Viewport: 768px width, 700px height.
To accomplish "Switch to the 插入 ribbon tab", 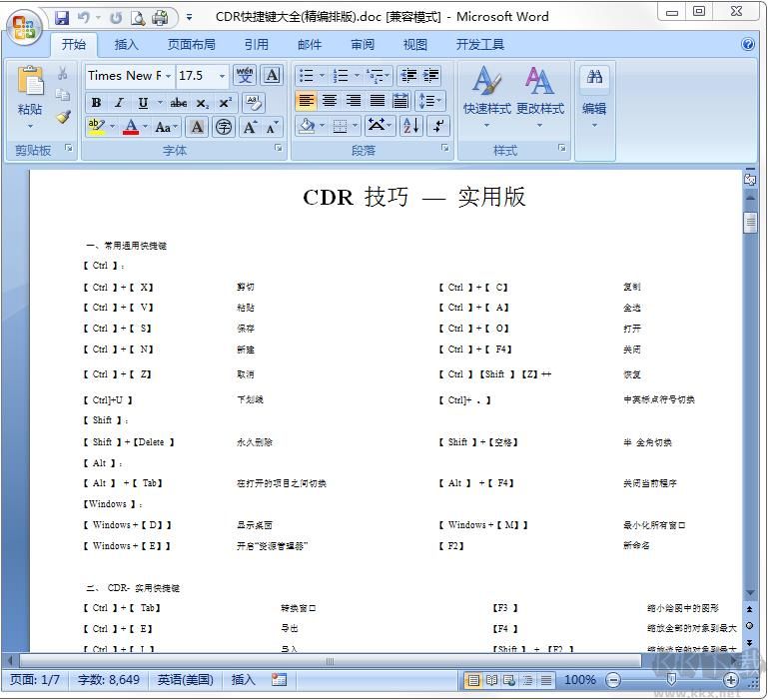I will pos(126,45).
